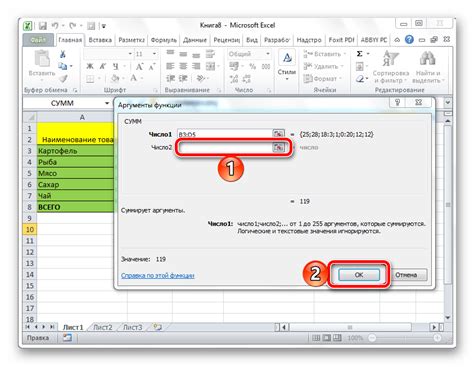Open the font size 11 dropdown
Image resolution: width=474 pixels, height=367 pixels.
coord(154,54)
